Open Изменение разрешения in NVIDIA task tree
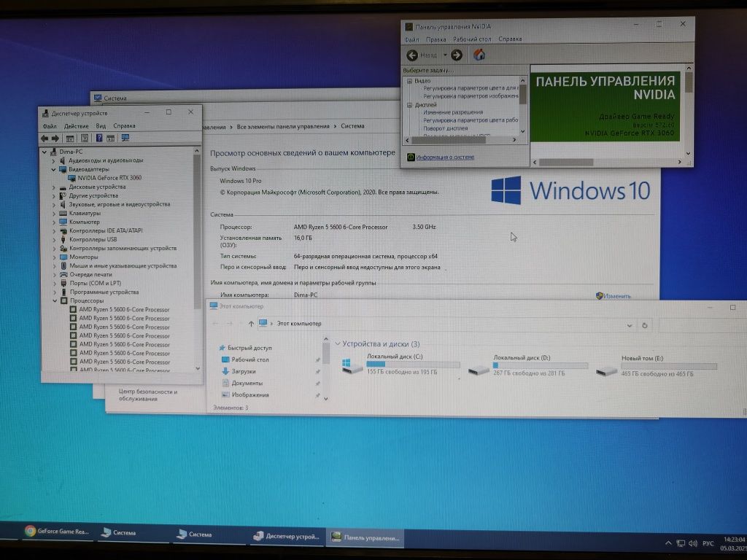The height and width of the screenshot is (560, 747). (x=453, y=112)
